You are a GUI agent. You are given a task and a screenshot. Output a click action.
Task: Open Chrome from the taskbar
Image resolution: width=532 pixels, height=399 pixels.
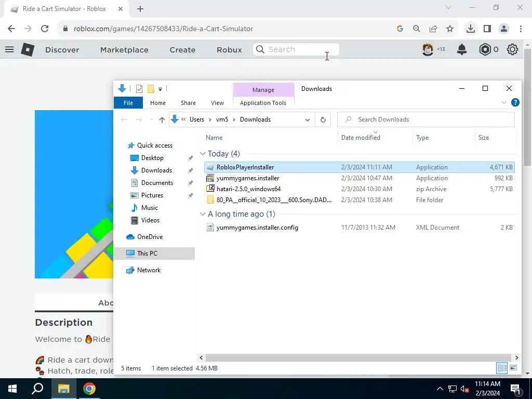(x=89, y=389)
